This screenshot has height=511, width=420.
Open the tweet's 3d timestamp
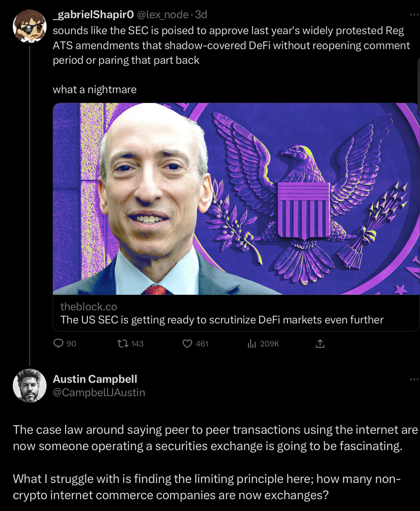click(201, 14)
